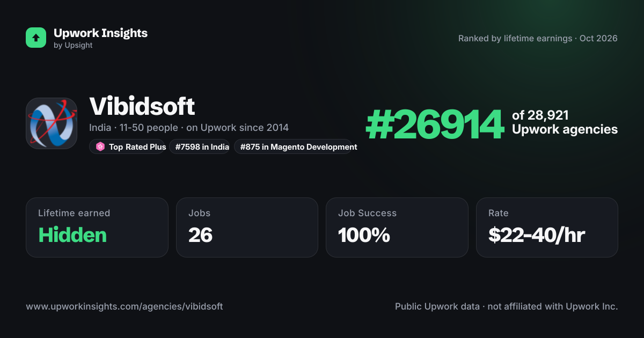Click the 100% job success value

click(x=364, y=235)
